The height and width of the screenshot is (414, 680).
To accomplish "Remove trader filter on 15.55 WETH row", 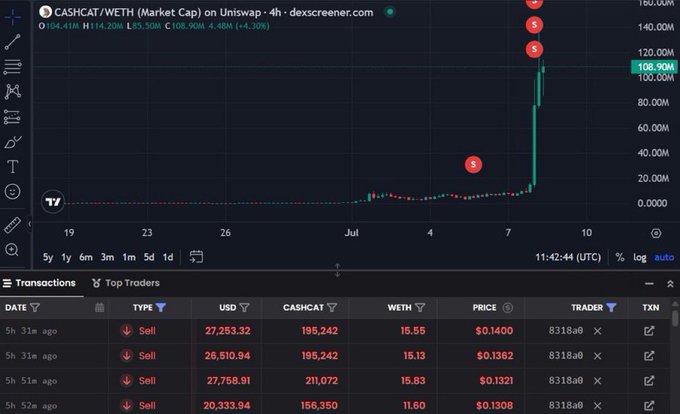I will pyautogui.click(x=598, y=331).
